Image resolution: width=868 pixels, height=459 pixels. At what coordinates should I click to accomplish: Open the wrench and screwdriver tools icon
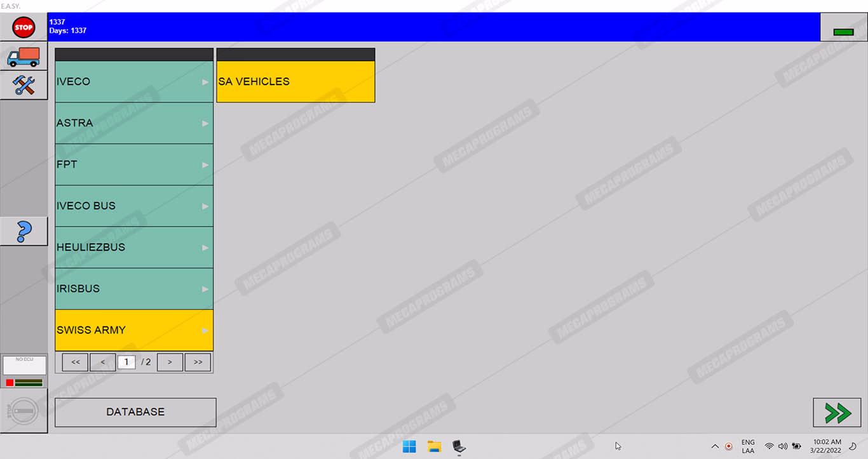point(24,85)
